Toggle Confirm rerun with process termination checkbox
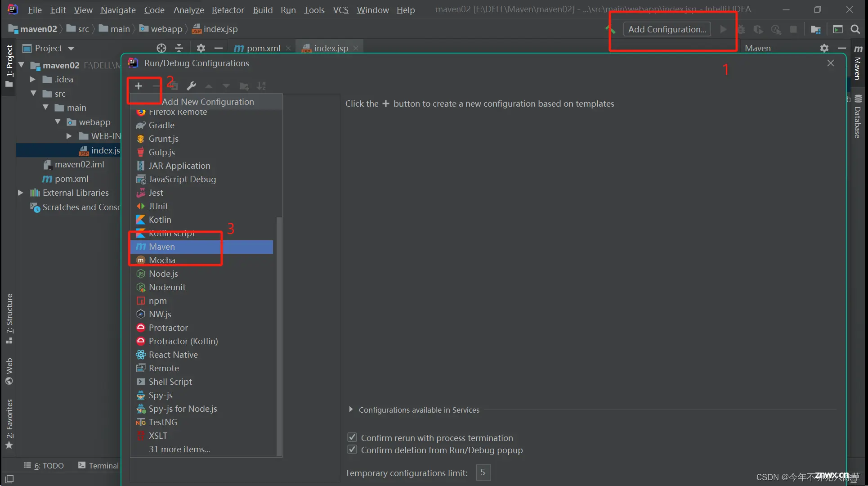868x486 pixels. [352, 437]
